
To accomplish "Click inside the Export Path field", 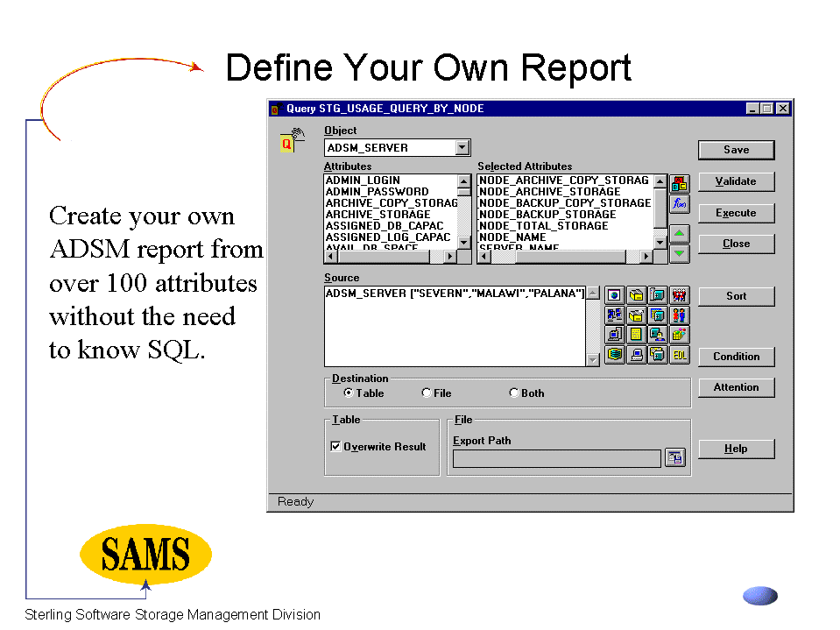I will pyautogui.click(x=556, y=458).
